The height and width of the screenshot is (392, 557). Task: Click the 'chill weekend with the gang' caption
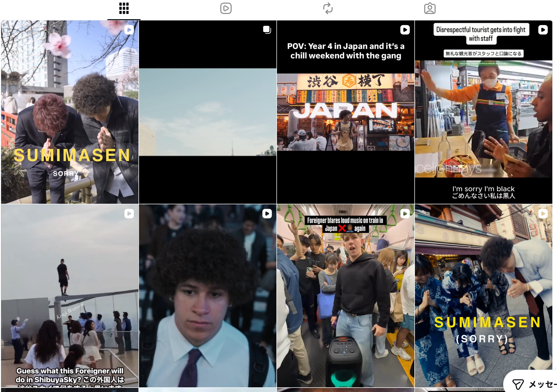(x=346, y=56)
